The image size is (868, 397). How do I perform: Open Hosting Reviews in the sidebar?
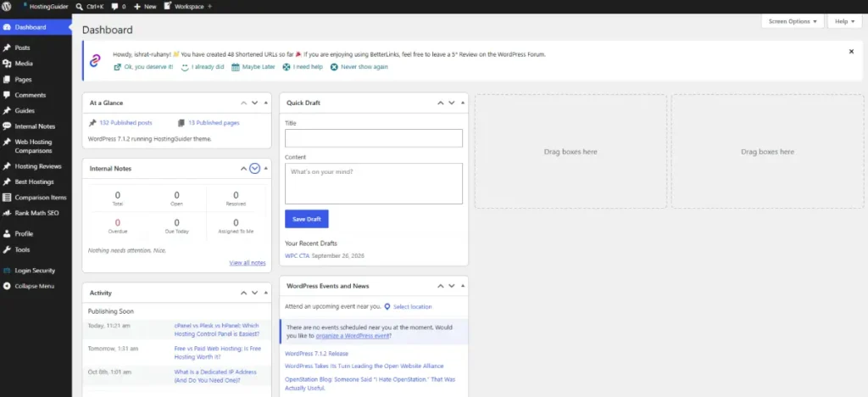[x=36, y=166]
